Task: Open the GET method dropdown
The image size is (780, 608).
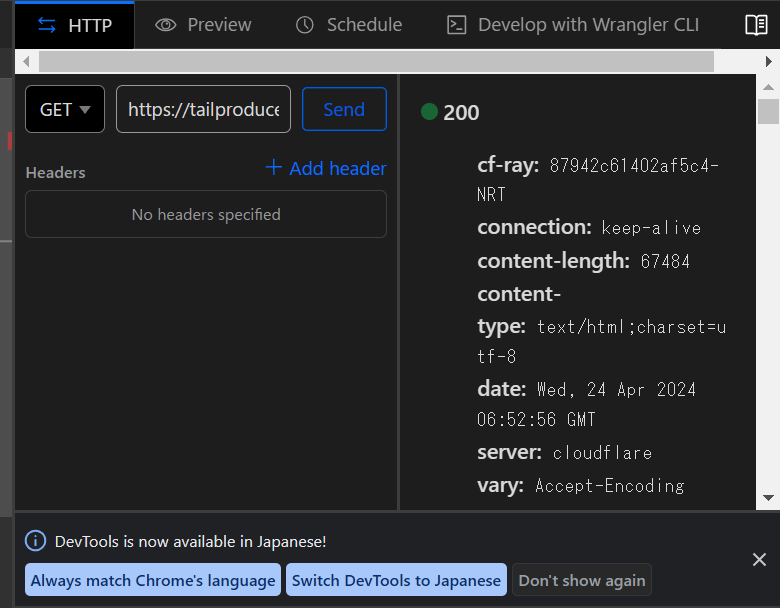Action: 65,109
